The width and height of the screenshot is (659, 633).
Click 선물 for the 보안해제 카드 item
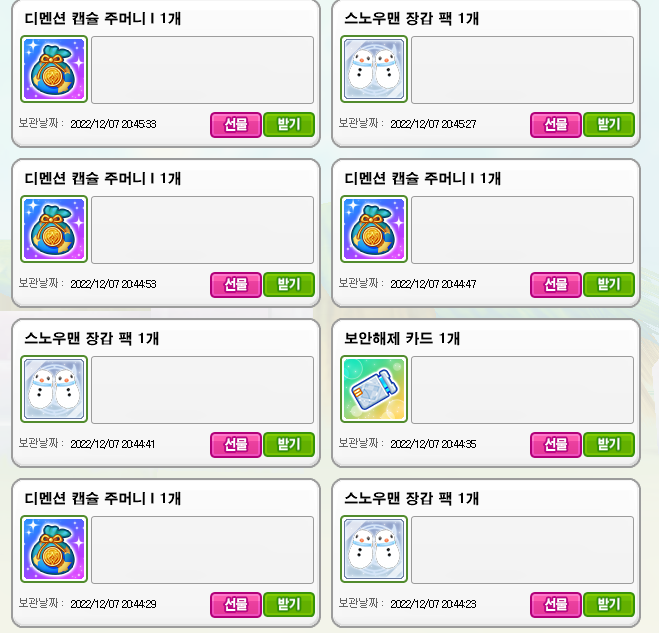pos(556,444)
